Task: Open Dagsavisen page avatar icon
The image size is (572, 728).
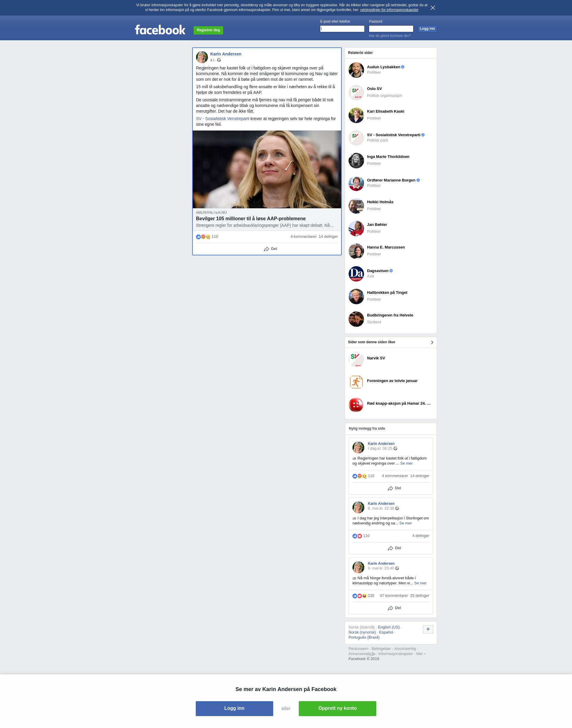Action: point(356,274)
